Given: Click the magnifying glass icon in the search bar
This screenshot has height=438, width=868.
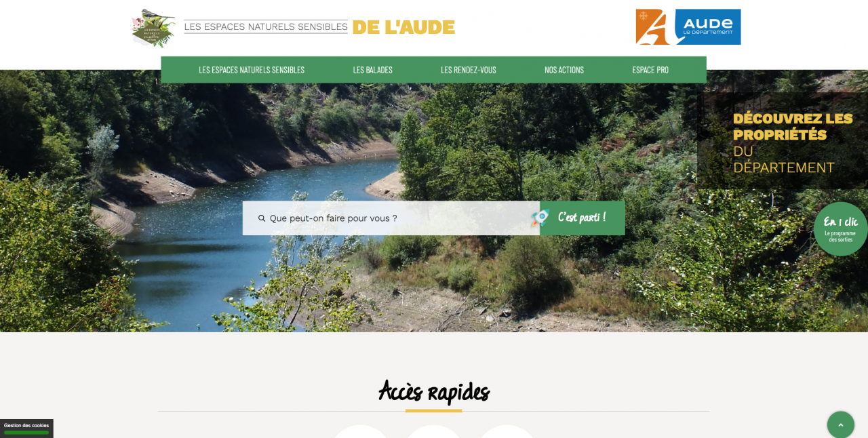Looking at the screenshot, I should (x=262, y=218).
